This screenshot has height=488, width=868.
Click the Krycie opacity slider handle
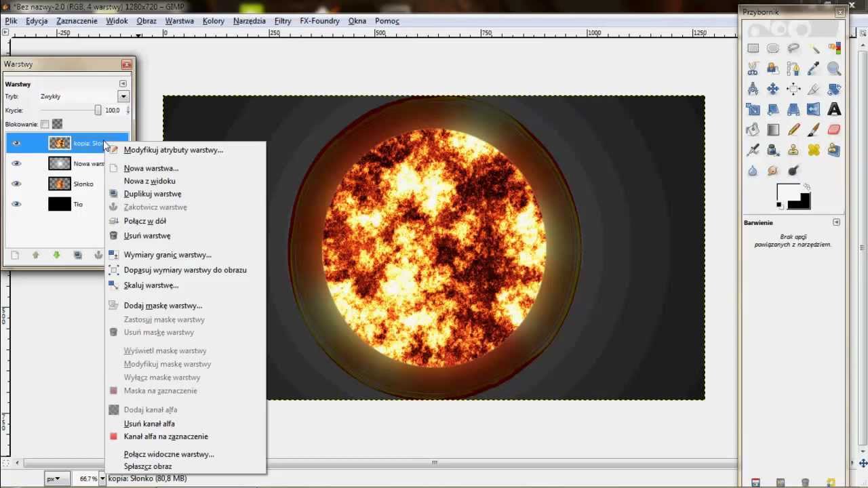(98, 110)
